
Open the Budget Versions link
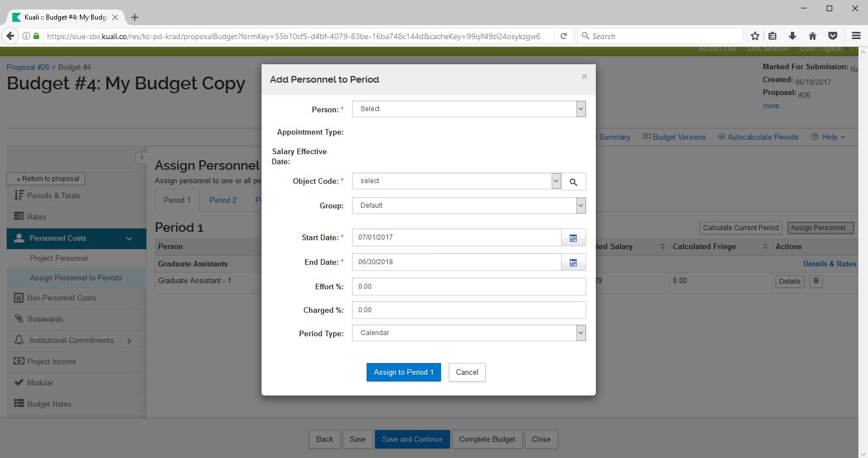coord(679,137)
